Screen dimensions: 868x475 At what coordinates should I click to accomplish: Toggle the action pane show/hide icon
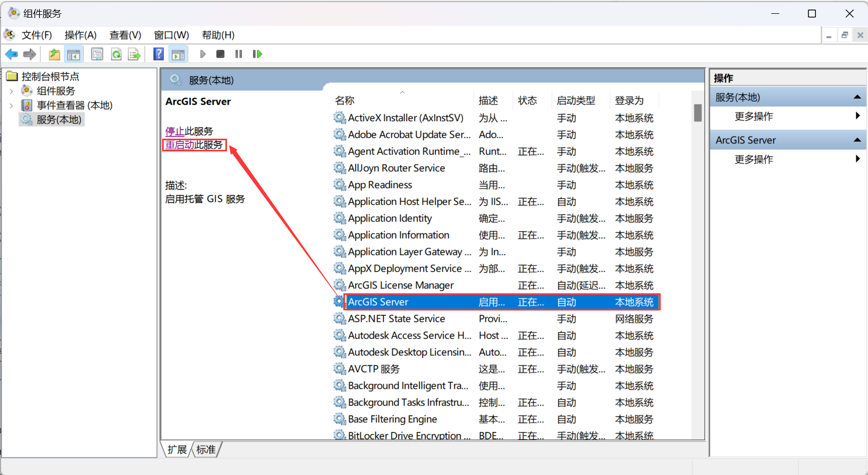pos(178,54)
